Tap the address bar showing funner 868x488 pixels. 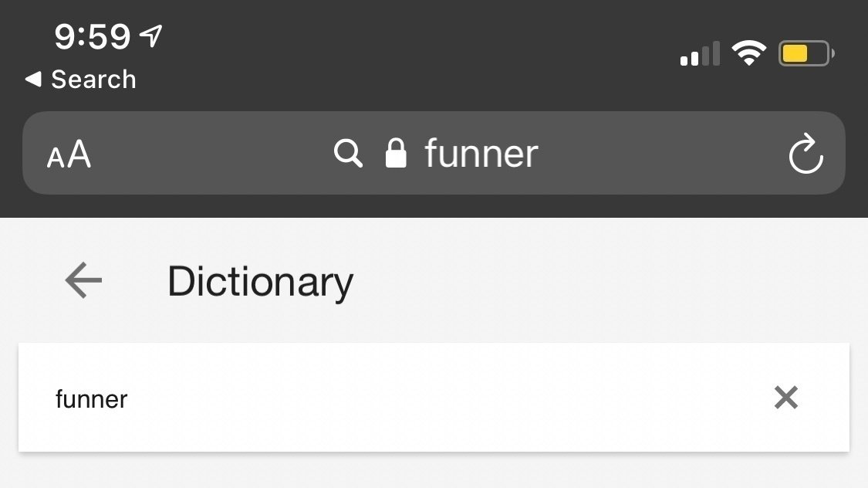478,153
